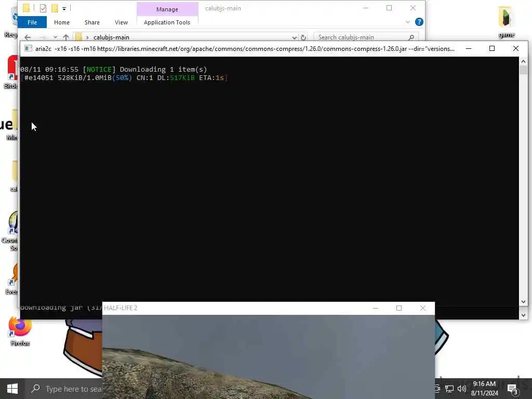
Task: Refresh the calubjs-main folder
Action: [x=303, y=37]
